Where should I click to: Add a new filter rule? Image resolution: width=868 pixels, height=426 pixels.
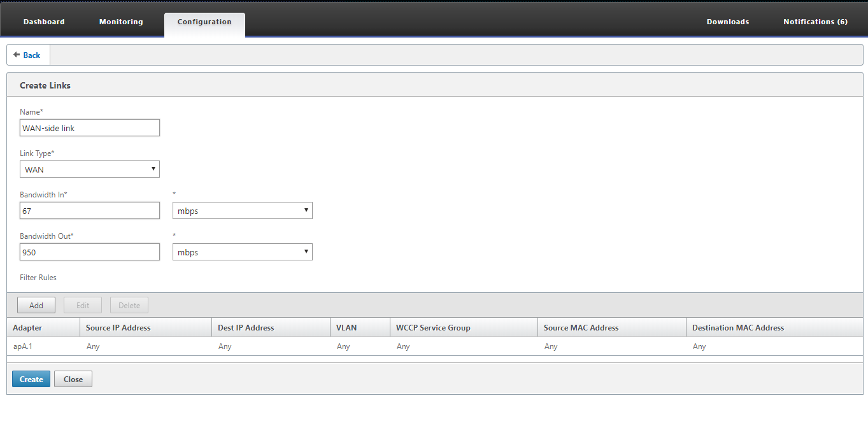36,305
